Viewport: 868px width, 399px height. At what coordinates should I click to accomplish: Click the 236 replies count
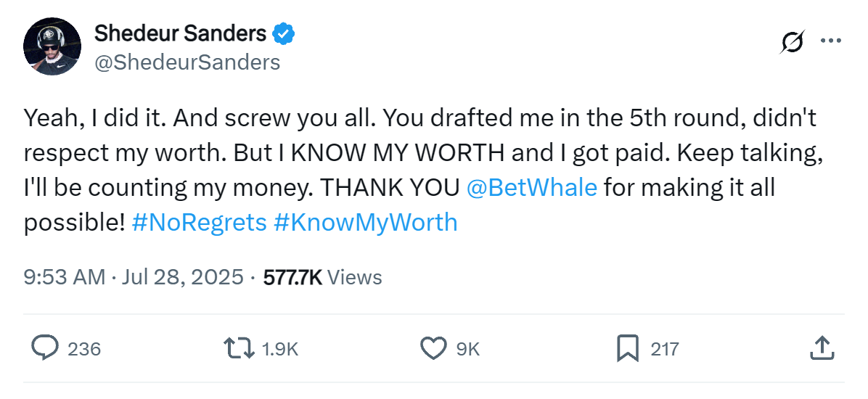point(84,349)
